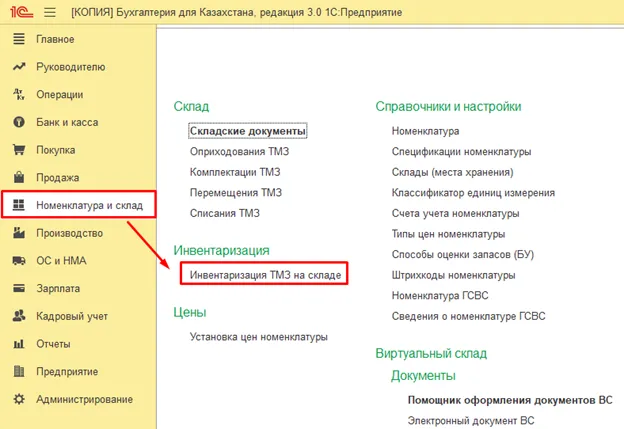Click the Кадровый учет people icon

(x=19, y=316)
